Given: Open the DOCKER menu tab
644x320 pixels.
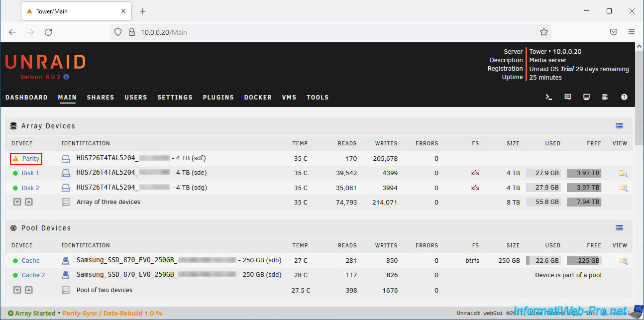Looking at the screenshot, I should click(x=258, y=98).
